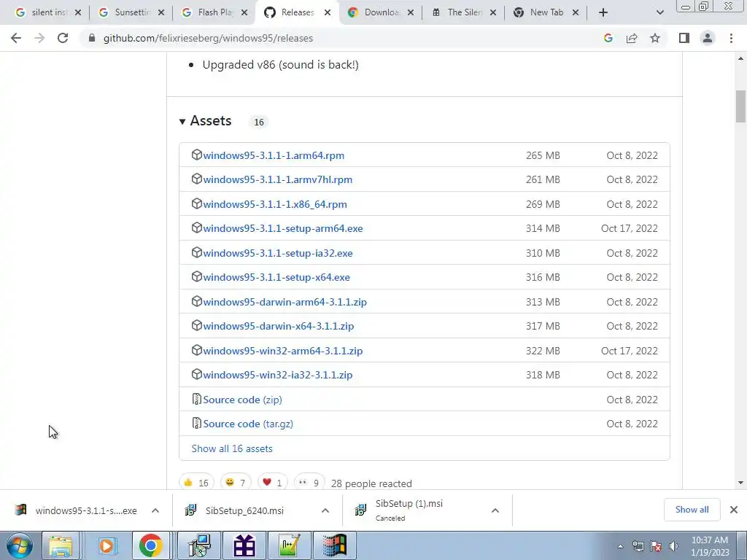The width and height of the screenshot is (747, 560).
Task: Download windows95-3.1.1-setup-x64.exe
Action: coord(276,277)
